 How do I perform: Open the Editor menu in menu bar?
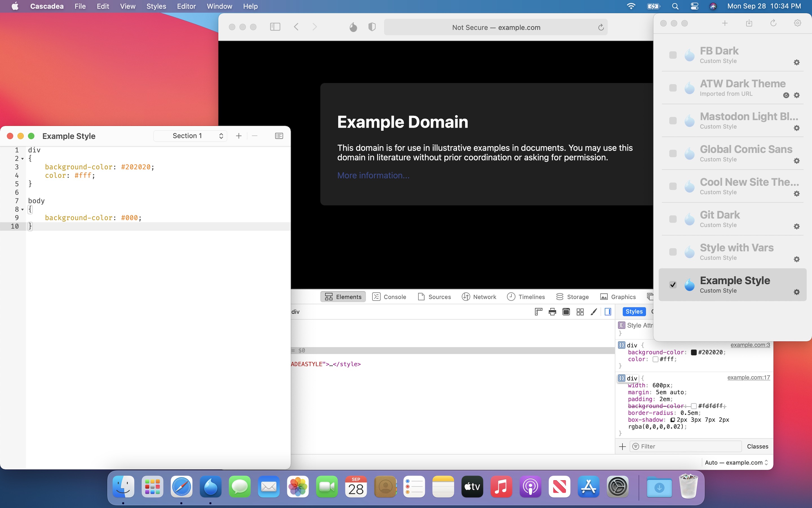coord(186,6)
